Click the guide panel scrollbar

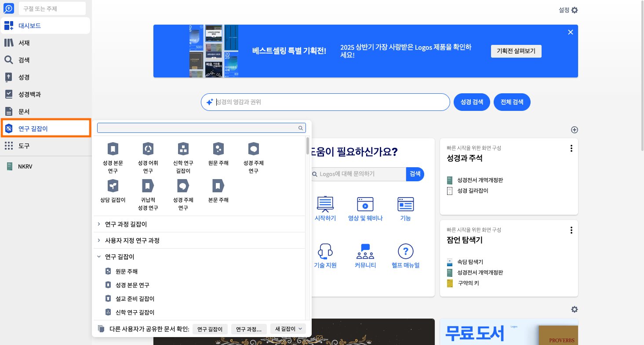tap(308, 146)
